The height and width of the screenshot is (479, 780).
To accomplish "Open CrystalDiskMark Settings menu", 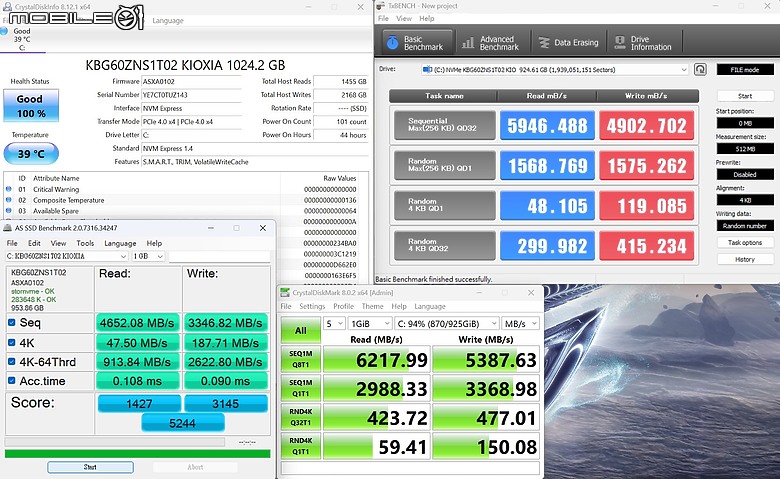I will coord(312,306).
